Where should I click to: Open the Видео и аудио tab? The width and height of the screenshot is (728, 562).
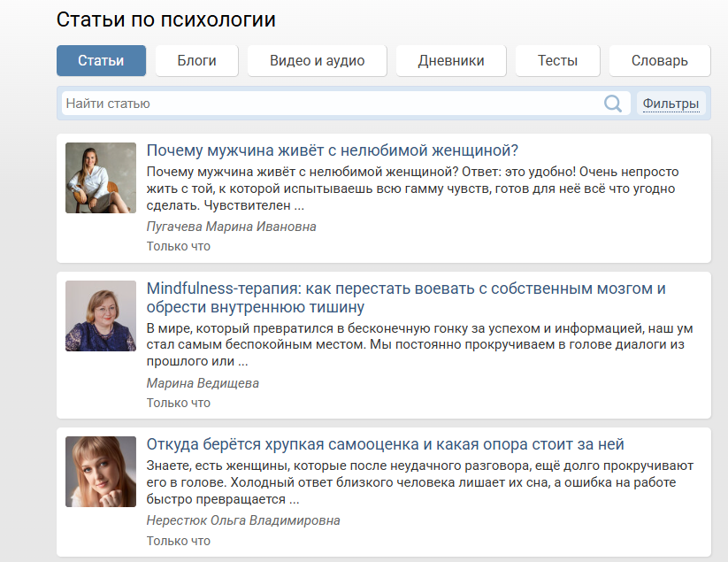click(317, 60)
